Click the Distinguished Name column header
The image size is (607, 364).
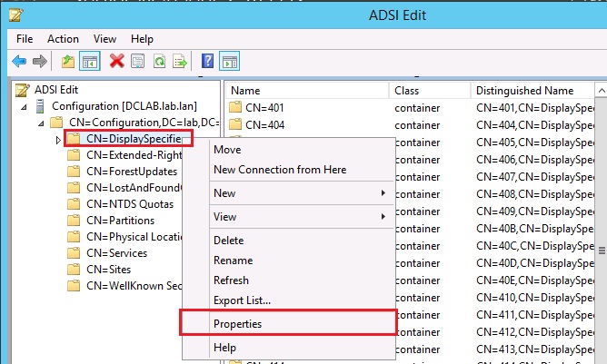pos(524,91)
